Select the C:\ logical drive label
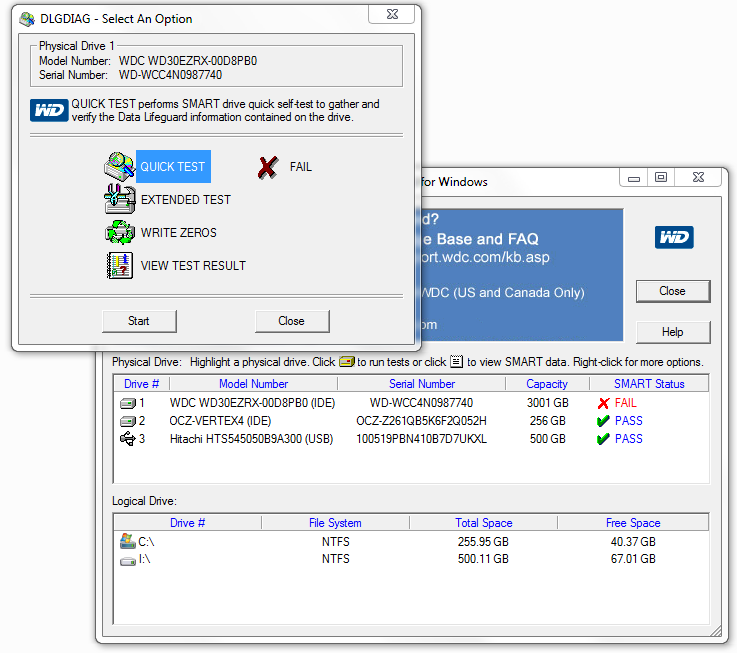Image resolution: width=737 pixels, height=653 pixels. tap(146, 542)
